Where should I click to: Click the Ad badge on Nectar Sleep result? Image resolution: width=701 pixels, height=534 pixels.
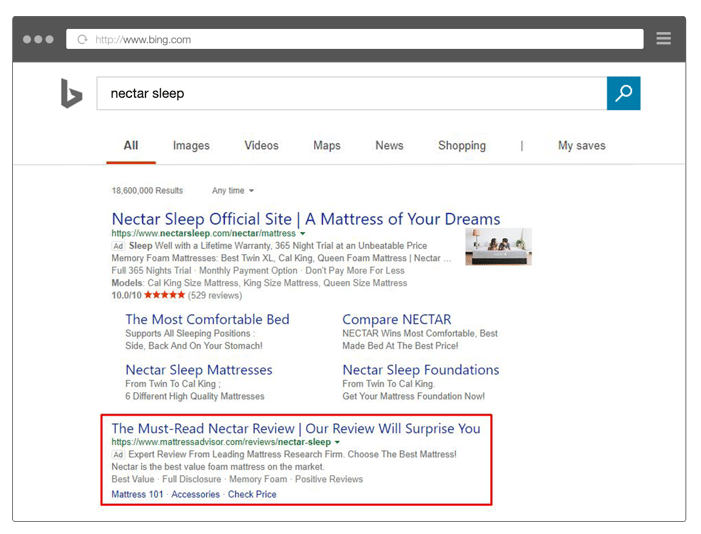(x=118, y=246)
